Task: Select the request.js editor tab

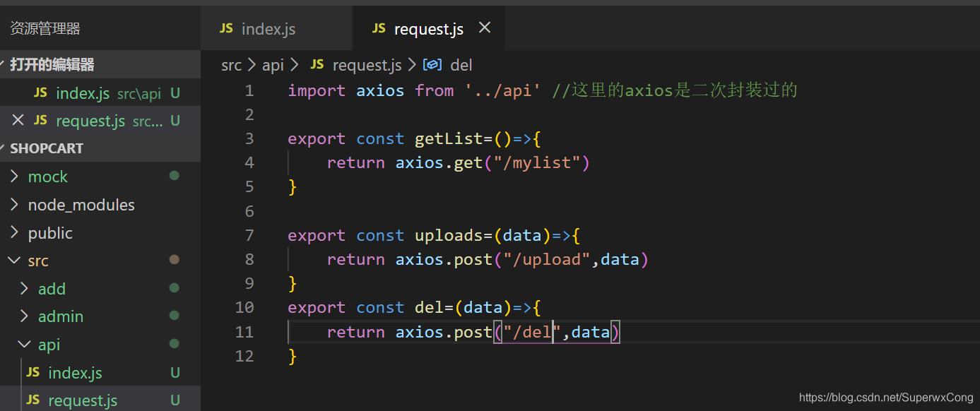Action: click(428, 29)
